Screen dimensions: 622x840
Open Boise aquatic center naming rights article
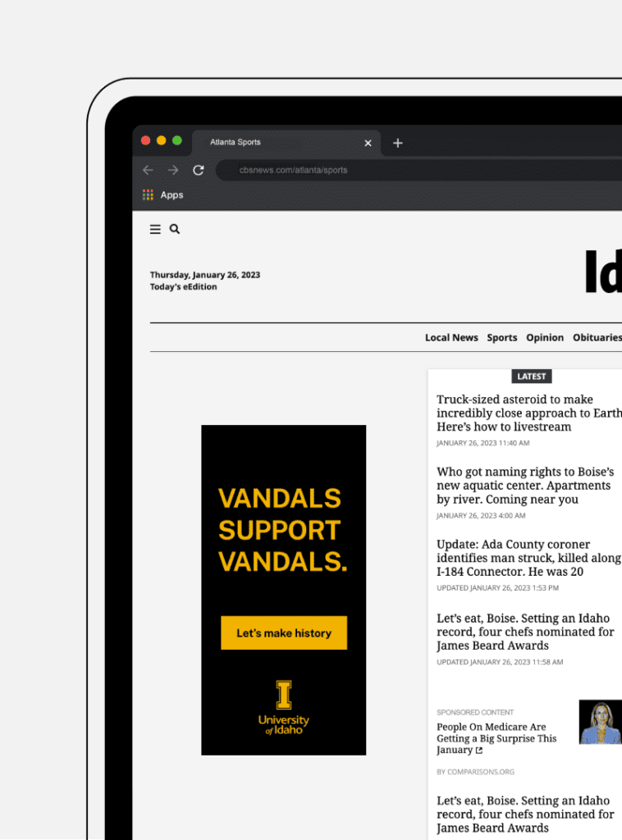[525, 486]
